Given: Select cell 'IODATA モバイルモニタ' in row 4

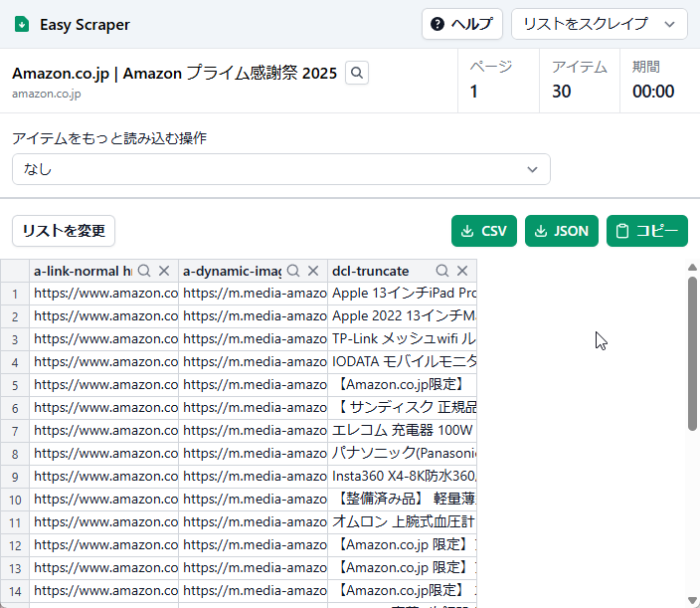Looking at the screenshot, I should [x=403, y=362].
